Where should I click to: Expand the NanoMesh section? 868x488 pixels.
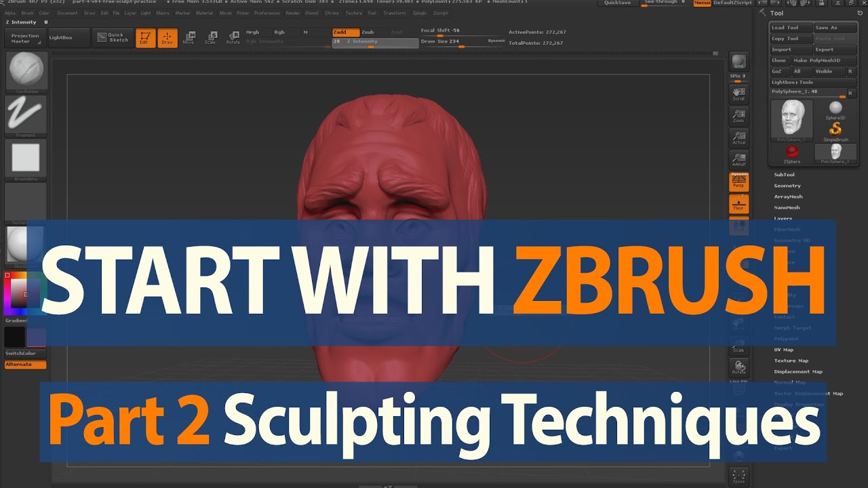coord(787,207)
